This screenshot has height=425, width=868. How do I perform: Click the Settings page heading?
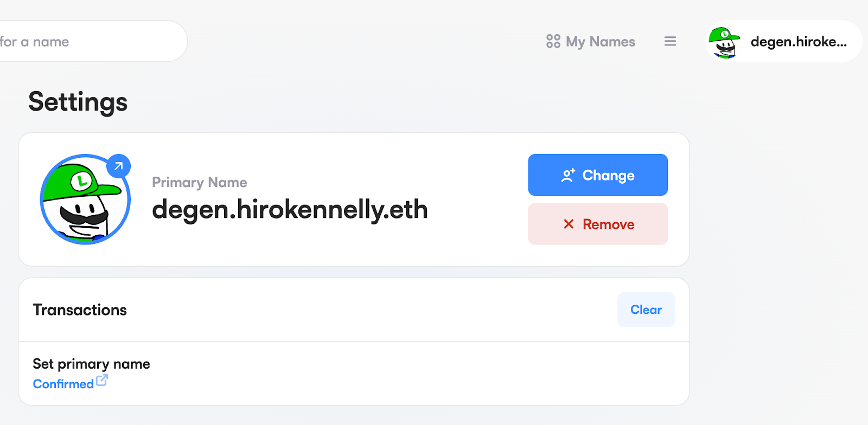[78, 102]
